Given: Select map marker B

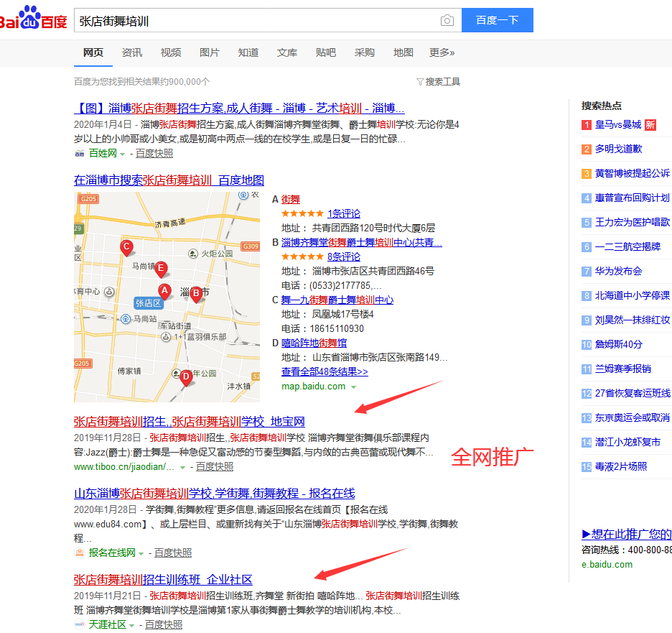Looking at the screenshot, I should (196, 295).
